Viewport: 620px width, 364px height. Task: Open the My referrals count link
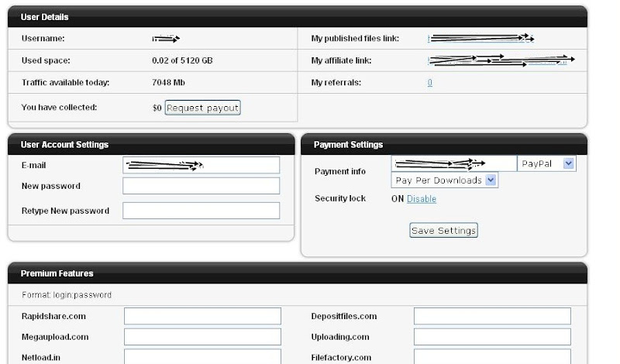pos(430,83)
